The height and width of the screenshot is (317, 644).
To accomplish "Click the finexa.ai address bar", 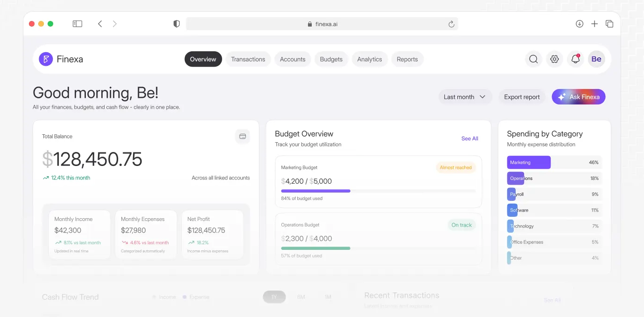I will [x=322, y=24].
